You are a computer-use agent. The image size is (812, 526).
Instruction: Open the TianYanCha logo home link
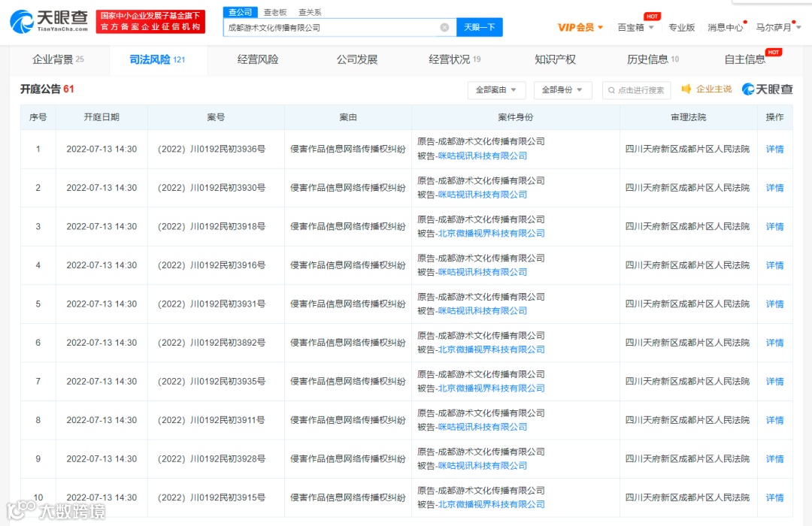tap(49, 21)
